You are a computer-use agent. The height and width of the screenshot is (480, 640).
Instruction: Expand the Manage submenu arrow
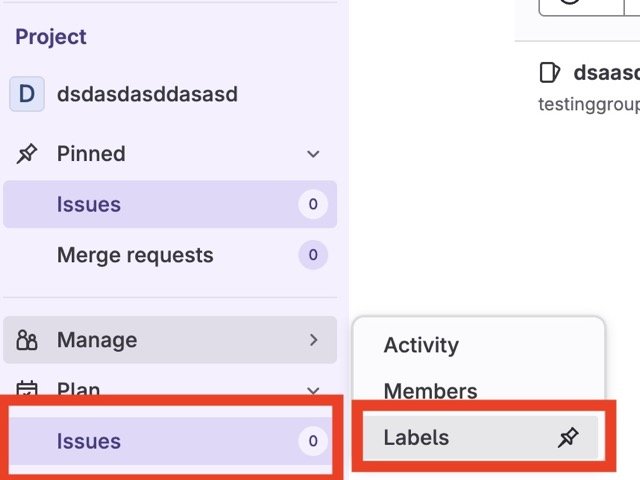click(313, 341)
